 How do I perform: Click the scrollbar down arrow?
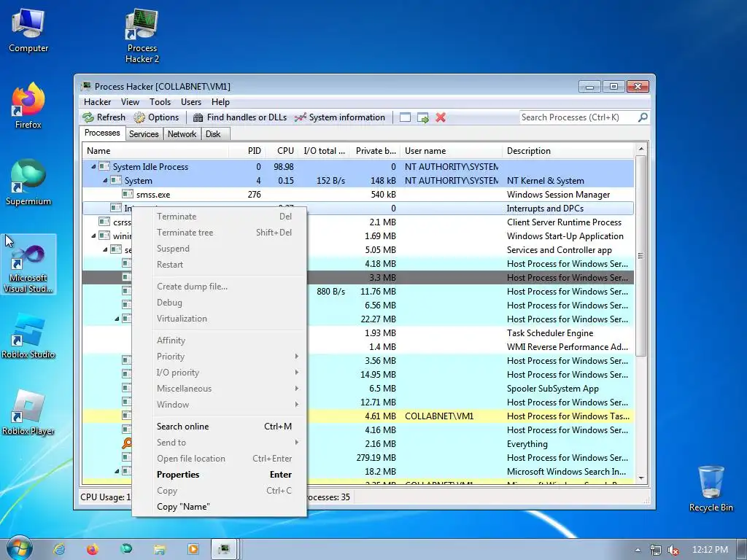640,478
